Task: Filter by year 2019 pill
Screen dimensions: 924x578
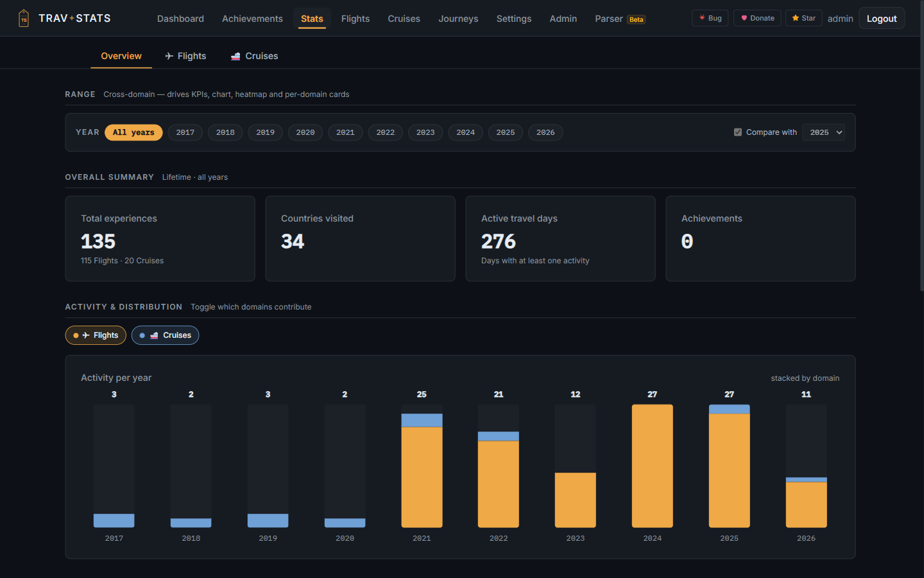Action: (x=266, y=132)
